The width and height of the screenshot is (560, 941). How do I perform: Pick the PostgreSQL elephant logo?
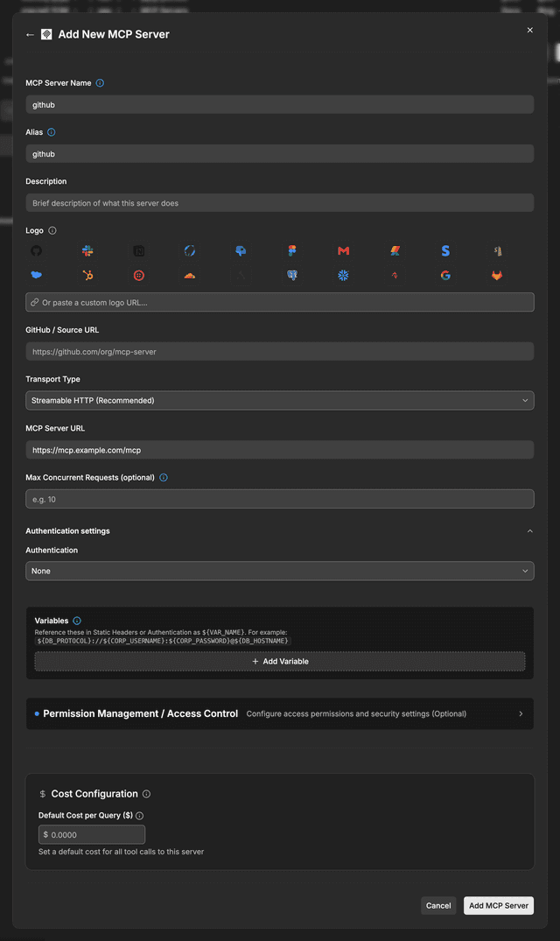[x=292, y=276]
